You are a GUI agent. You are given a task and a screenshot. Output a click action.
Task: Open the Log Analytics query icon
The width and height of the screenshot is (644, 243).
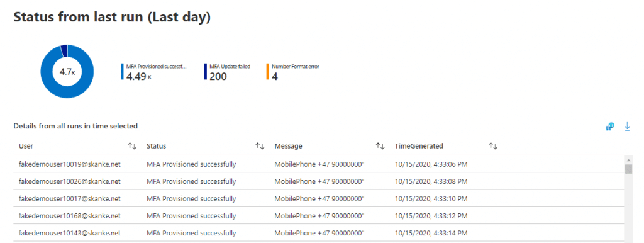pos(610,127)
